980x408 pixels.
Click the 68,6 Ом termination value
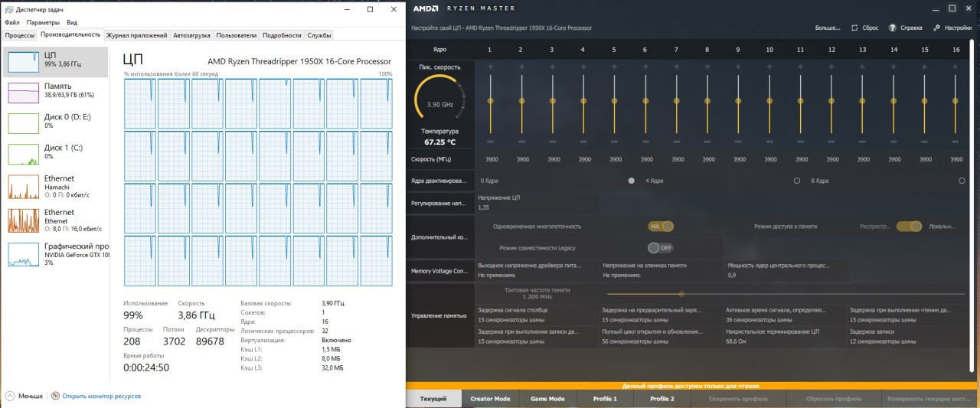(736, 341)
